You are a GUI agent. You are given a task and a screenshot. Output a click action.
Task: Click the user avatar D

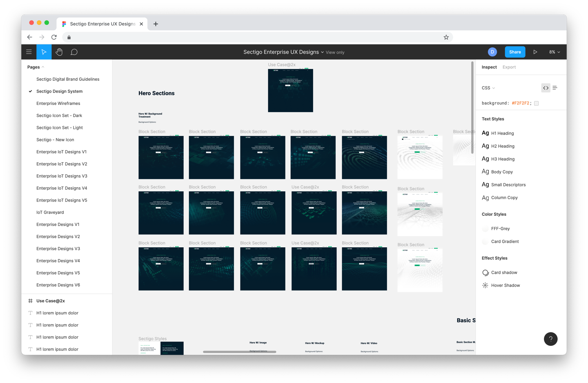492,52
